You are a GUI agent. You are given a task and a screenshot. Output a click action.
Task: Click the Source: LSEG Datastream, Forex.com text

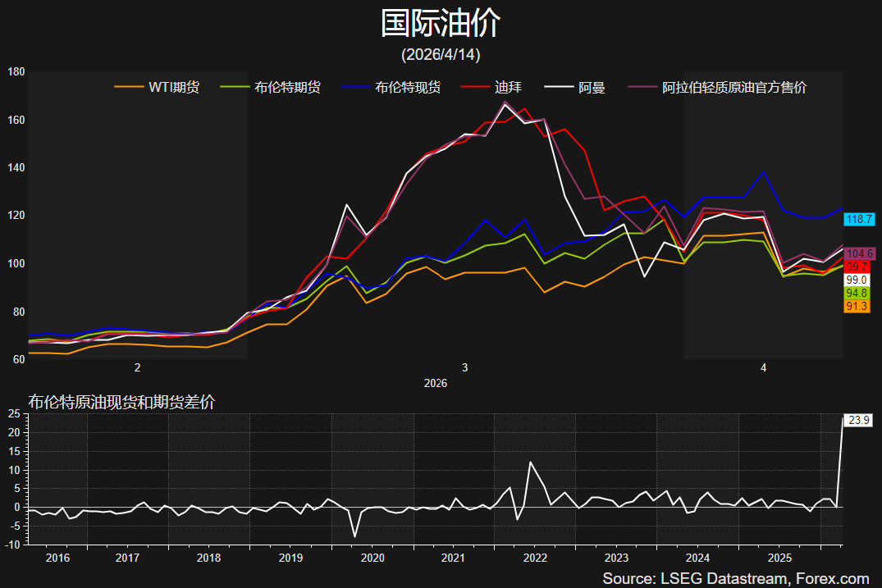735,578
